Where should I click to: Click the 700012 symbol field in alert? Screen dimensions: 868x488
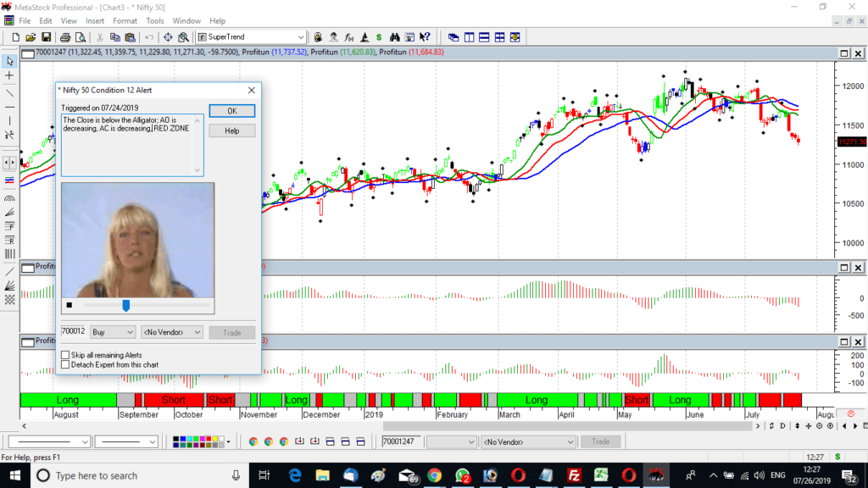click(x=73, y=331)
